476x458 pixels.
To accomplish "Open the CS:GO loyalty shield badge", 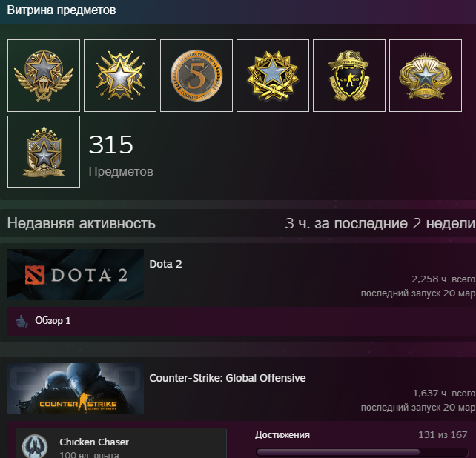I will click(349, 76).
